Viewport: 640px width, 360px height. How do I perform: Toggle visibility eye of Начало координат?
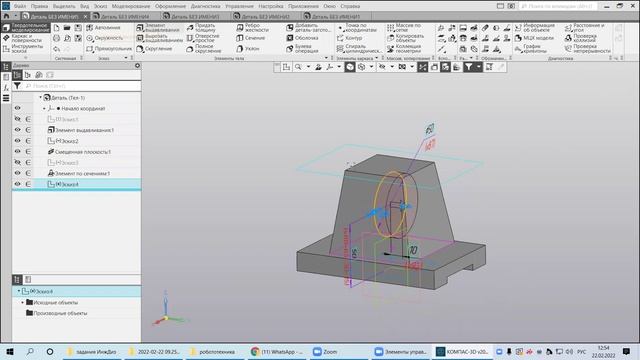pos(18,108)
